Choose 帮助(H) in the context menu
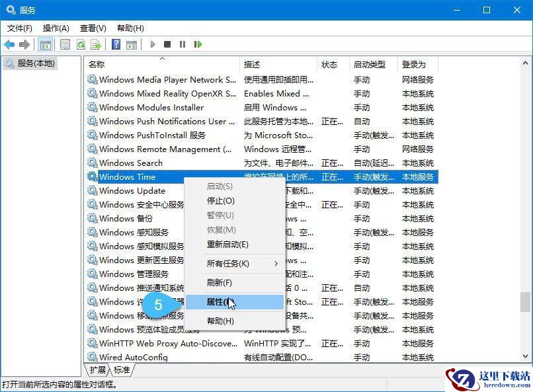 tap(235, 321)
